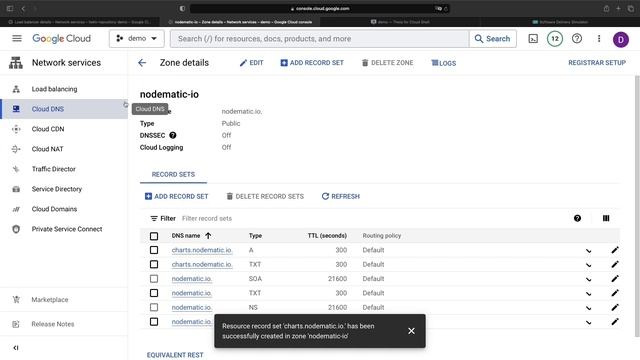Image resolution: width=640 pixels, height=360 pixels.
Task: Activate Cloud Shell terminal icon
Action: click(x=533, y=39)
